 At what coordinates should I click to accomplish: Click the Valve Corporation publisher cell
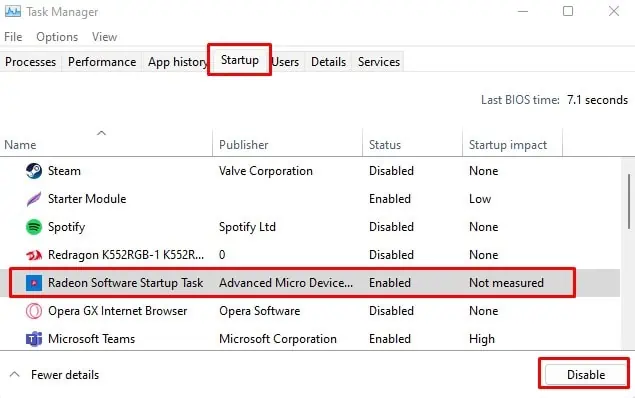pyautogui.click(x=266, y=171)
